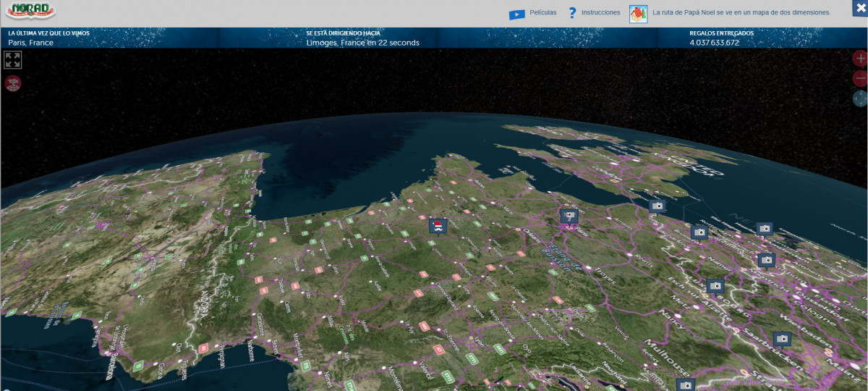Screen dimensions: 868x391
Task: Zoom out with the minus button
Action: pyautogui.click(x=860, y=78)
